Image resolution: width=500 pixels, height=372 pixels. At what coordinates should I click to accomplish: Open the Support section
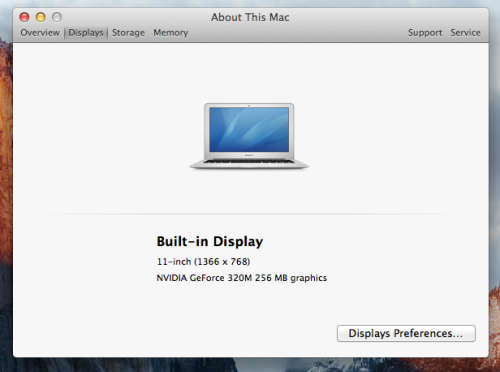[x=425, y=33]
